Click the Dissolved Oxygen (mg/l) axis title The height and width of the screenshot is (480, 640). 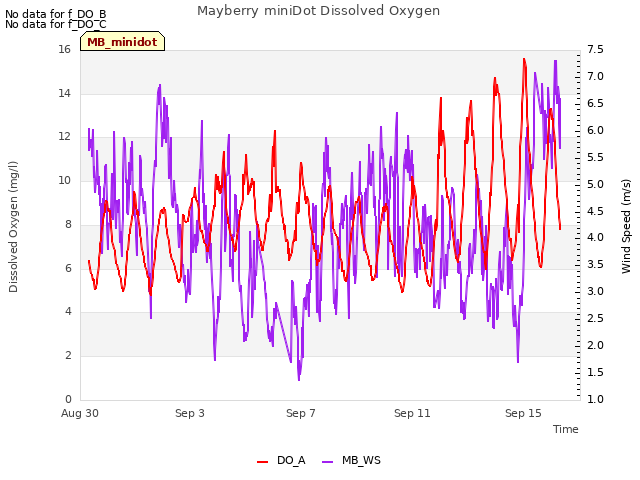pos(13,227)
